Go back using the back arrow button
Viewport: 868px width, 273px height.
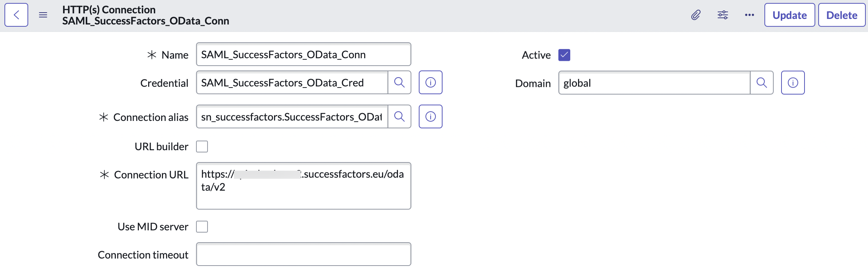(x=16, y=15)
